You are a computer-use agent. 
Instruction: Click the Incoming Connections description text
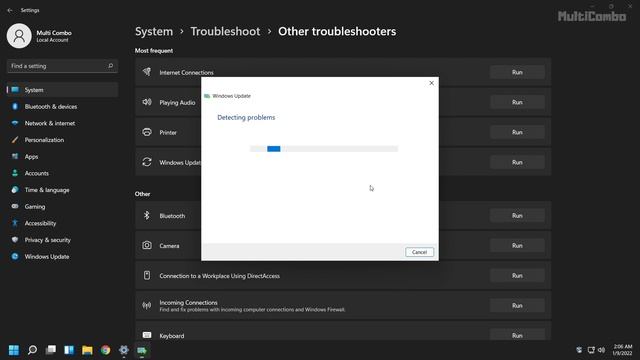252,310
